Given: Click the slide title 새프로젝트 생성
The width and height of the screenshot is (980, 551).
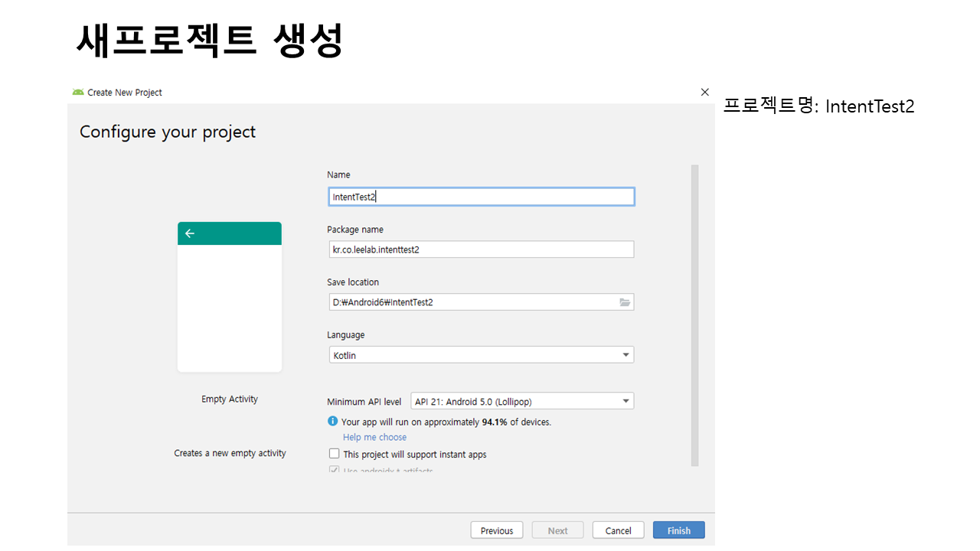Looking at the screenshot, I should (209, 40).
